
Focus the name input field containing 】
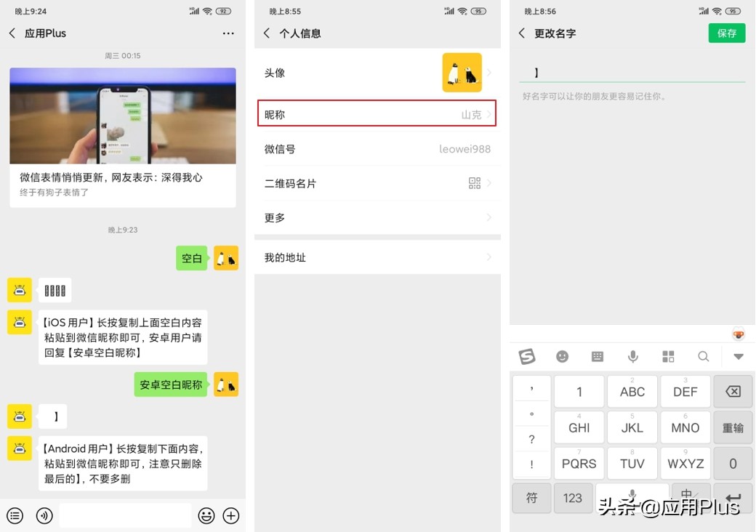(632, 73)
